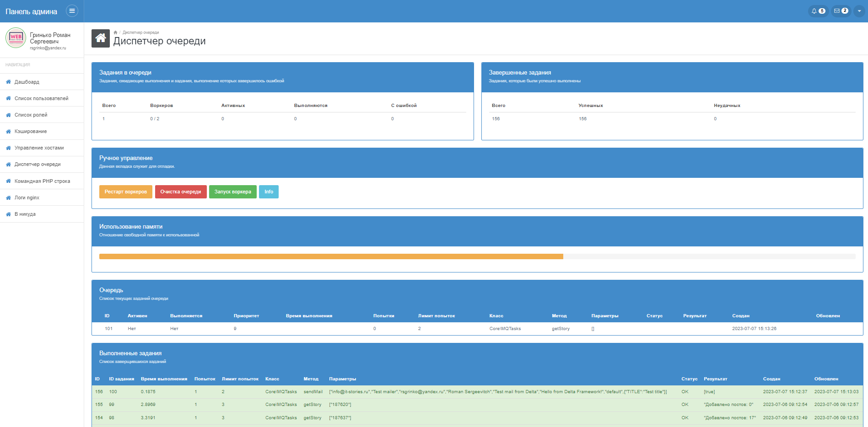The image size is (868, 427).
Task: Click the user avatar WEB logo
Action: coord(16,37)
